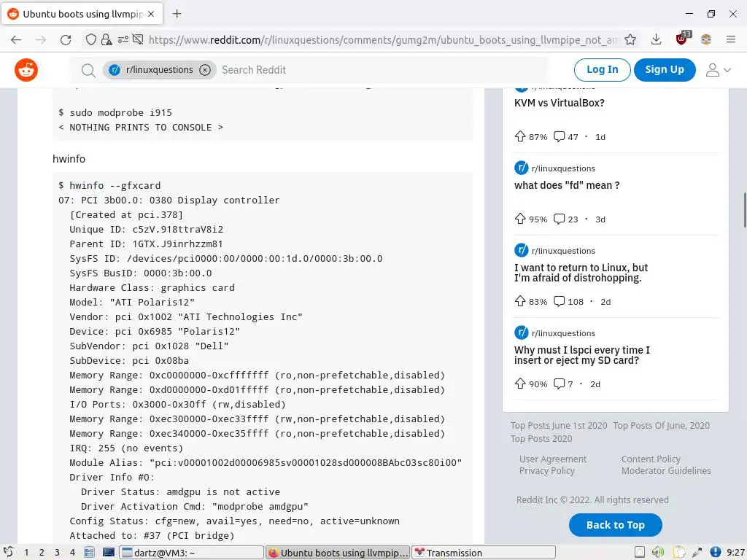This screenshot has width=747, height=560.
Task: Open r/linuxquestions link above lspci post
Action: [563, 333]
